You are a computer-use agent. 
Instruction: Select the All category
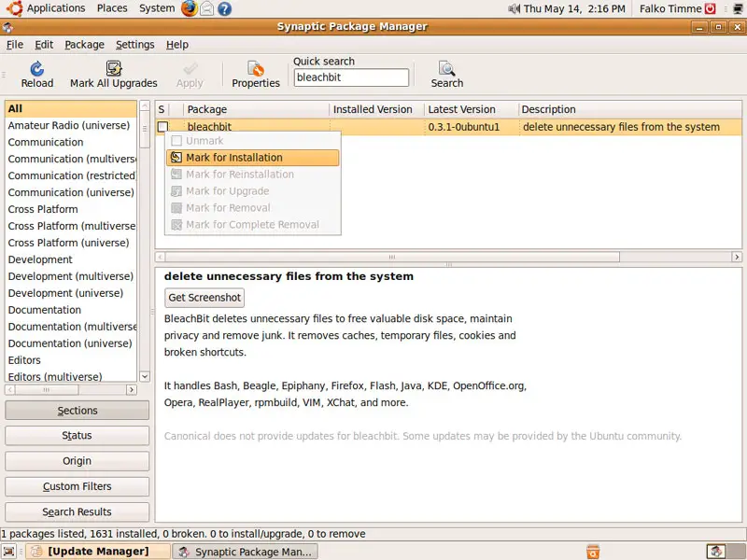point(71,108)
